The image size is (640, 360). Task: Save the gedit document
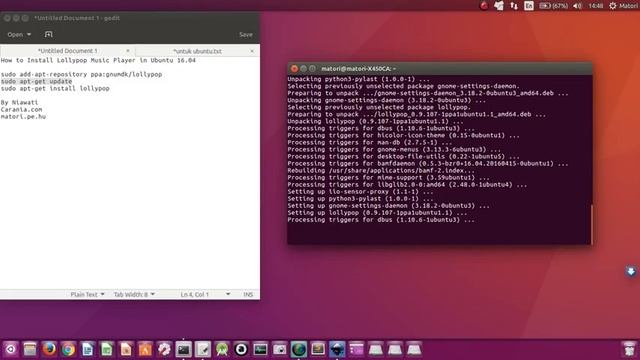coord(246,35)
